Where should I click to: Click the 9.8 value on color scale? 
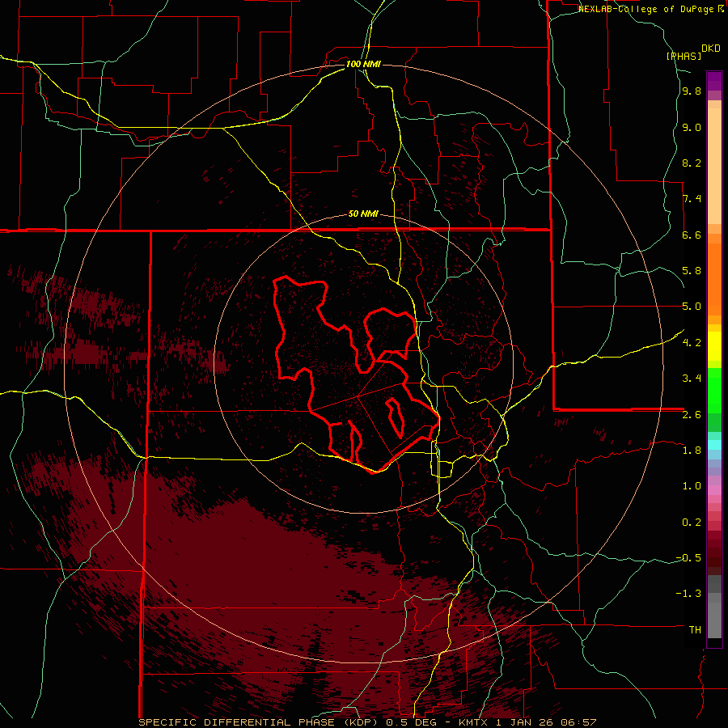(692, 91)
